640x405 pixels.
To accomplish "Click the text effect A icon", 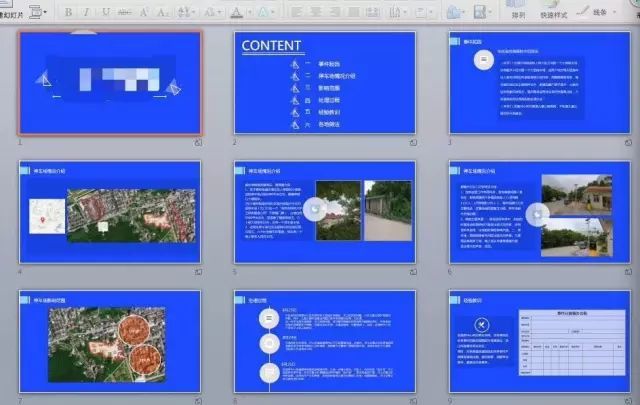I will 263,12.
